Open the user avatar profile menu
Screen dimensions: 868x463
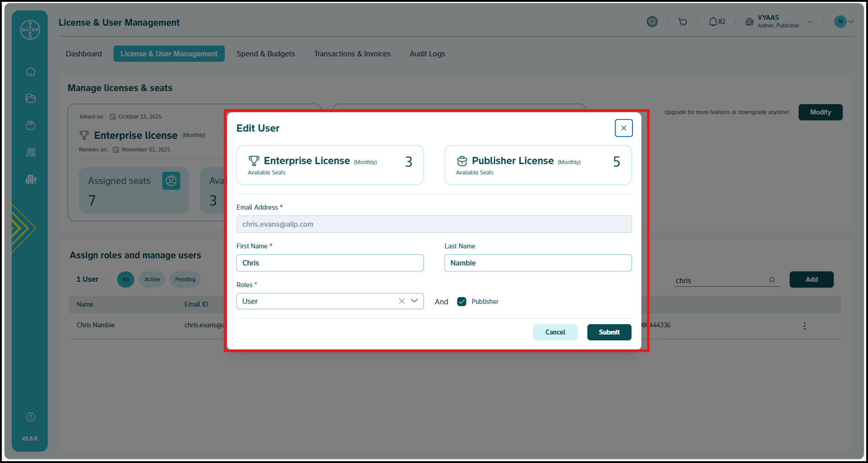841,22
